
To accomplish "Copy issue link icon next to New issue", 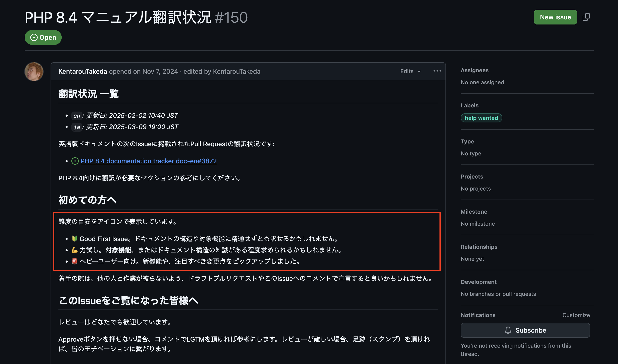I will (x=586, y=17).
